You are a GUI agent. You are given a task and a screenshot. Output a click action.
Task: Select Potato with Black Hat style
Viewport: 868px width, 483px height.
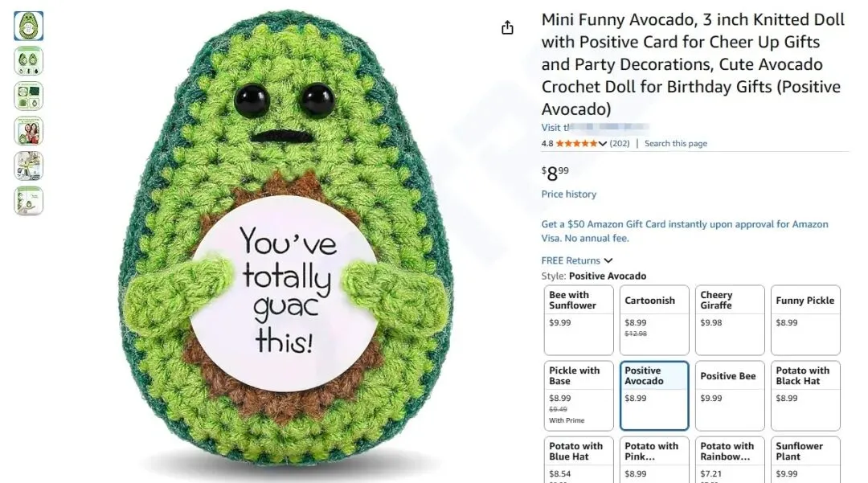[805, 395]
